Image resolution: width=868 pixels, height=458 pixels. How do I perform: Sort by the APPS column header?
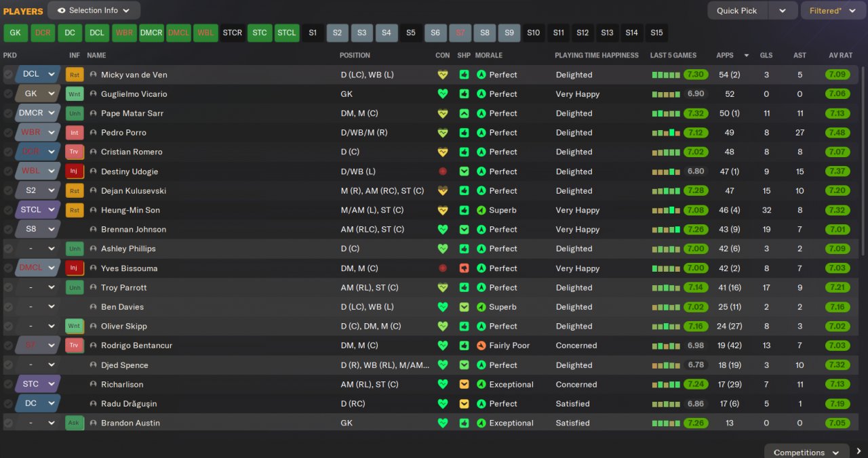(x=725, y=55)
